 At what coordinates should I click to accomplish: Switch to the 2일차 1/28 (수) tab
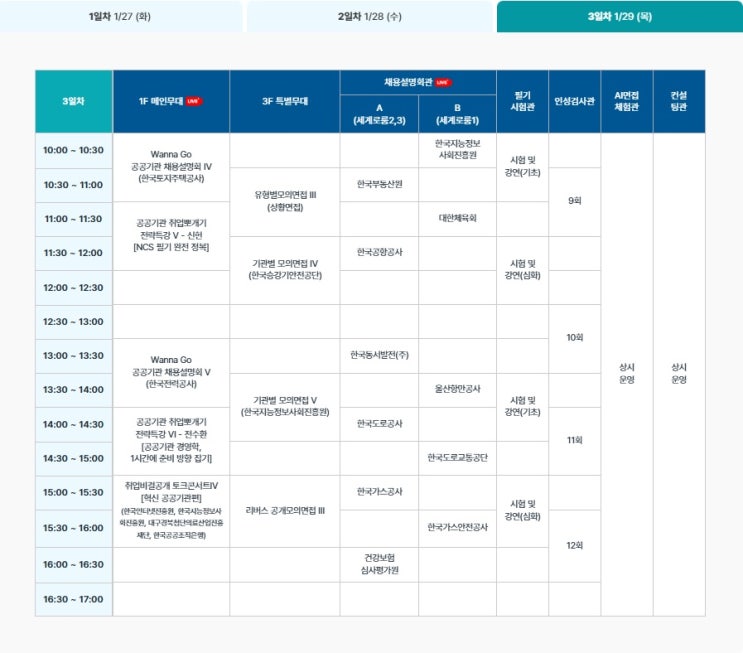coord(370,16)
